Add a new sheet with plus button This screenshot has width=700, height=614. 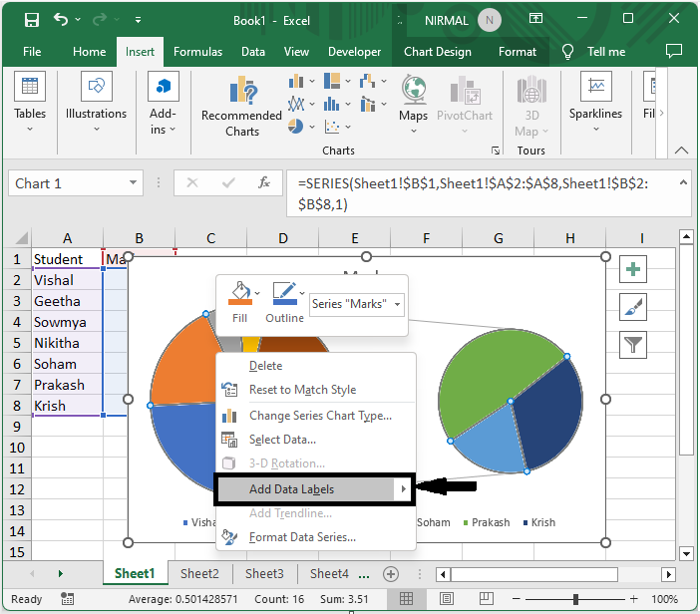(x=391, y=574)
